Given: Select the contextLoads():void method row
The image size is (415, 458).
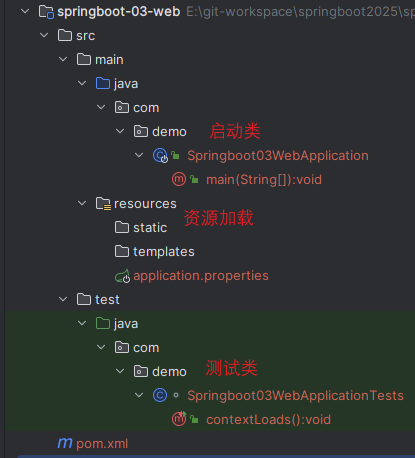Looking at the screenshot, I should (x=269, y=420).
